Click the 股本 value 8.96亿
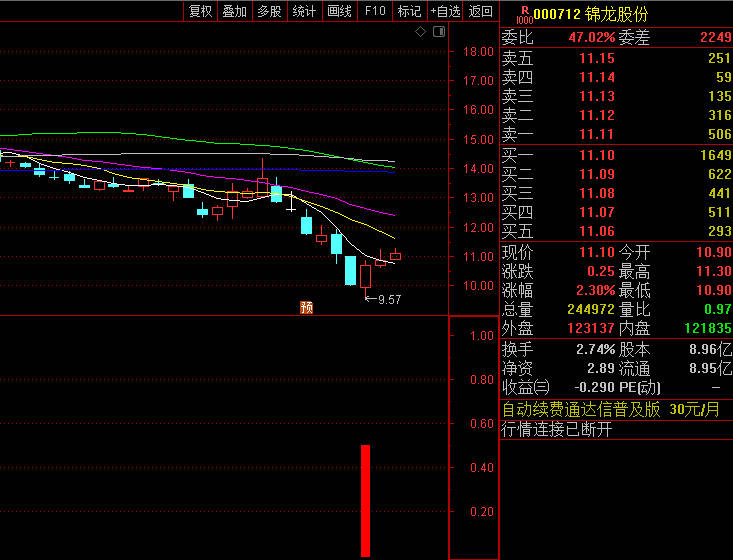This screenshot has height=560, width=733. pyautogui.click(x=711, y=349)
